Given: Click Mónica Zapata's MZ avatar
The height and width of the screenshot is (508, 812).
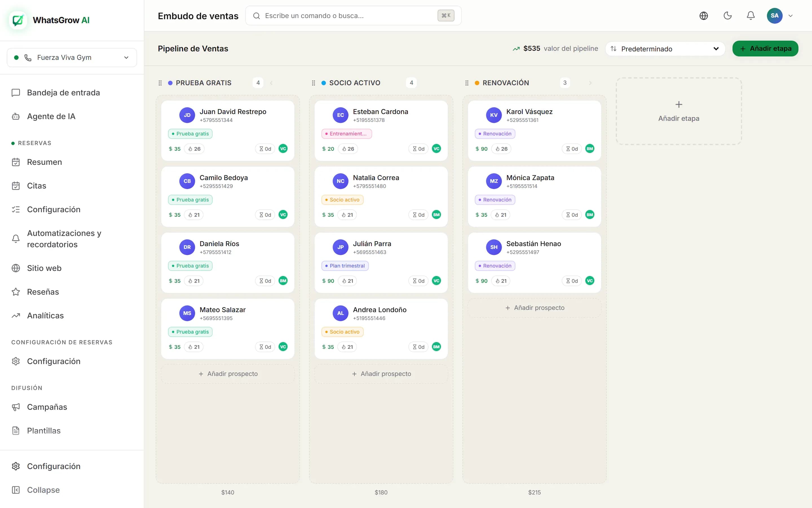Looking at the screenshot, I should coord(494,181).
